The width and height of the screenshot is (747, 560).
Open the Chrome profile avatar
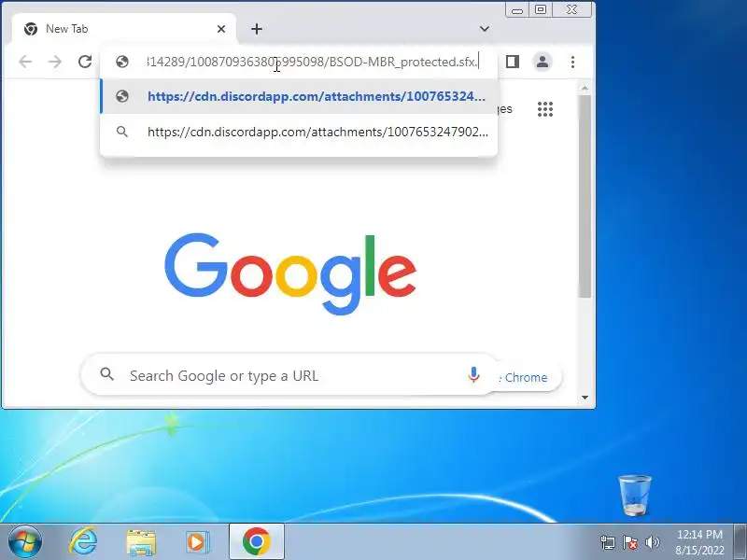pos(543,62)
